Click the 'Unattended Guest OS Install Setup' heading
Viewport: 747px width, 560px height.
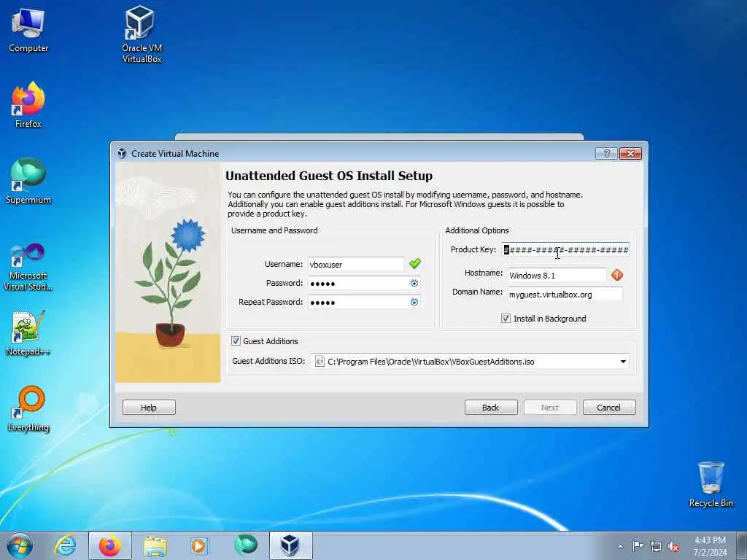[x=329, y=176]
